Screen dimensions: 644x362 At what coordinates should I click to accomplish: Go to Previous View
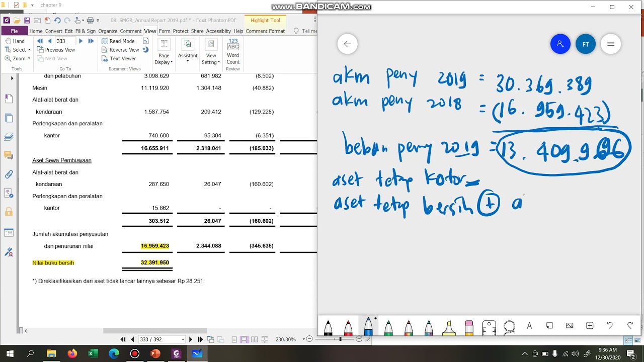[56, 50]
